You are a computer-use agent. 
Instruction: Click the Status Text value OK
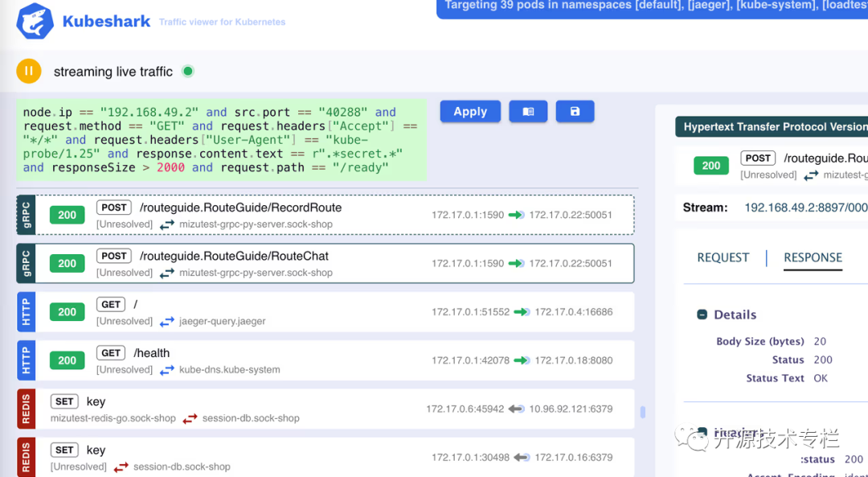(x=821, y=378)
